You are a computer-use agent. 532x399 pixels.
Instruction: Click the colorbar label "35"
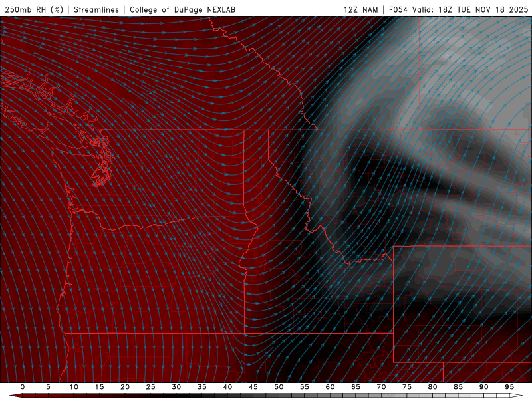202,387
